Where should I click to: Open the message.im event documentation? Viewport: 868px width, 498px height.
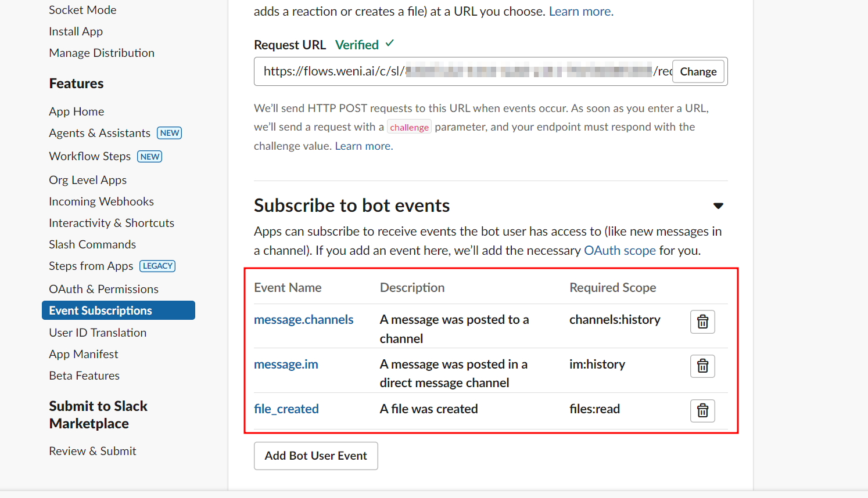286,364
